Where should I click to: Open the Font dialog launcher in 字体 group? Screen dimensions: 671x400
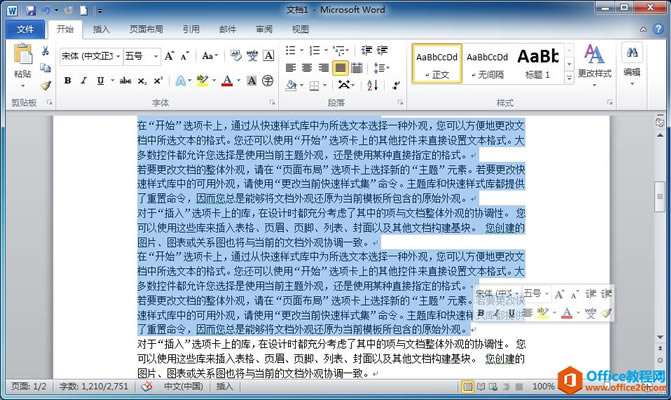click(x=273, y=102)
